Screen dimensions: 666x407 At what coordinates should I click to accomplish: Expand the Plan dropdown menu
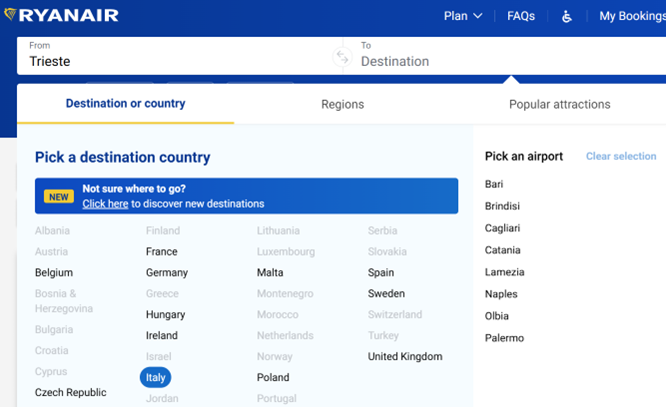coord(462,16)
